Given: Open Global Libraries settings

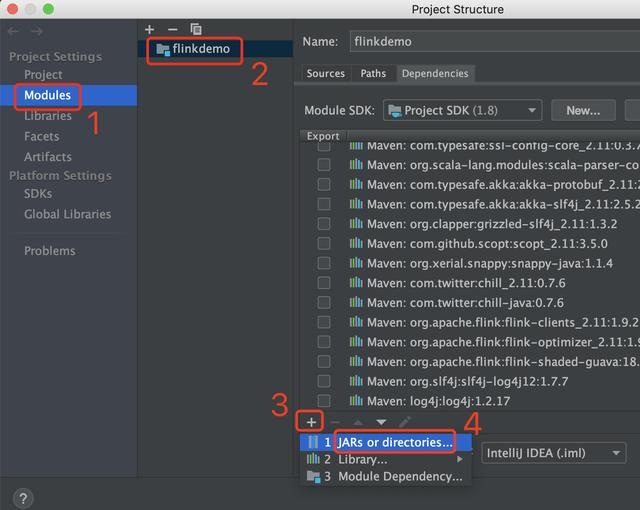Looking at the screenshot, I should [x=67, y=214].
